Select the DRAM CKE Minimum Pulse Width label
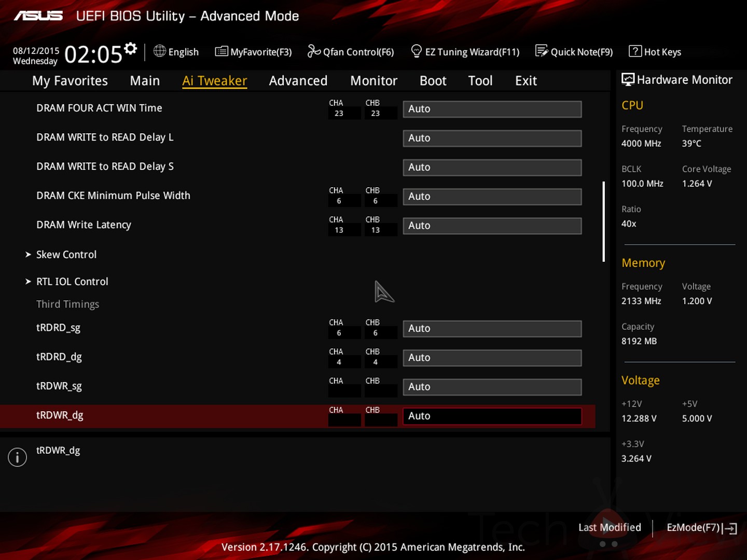The width and height of the screenshot is (747, 560). click(113, 195)
